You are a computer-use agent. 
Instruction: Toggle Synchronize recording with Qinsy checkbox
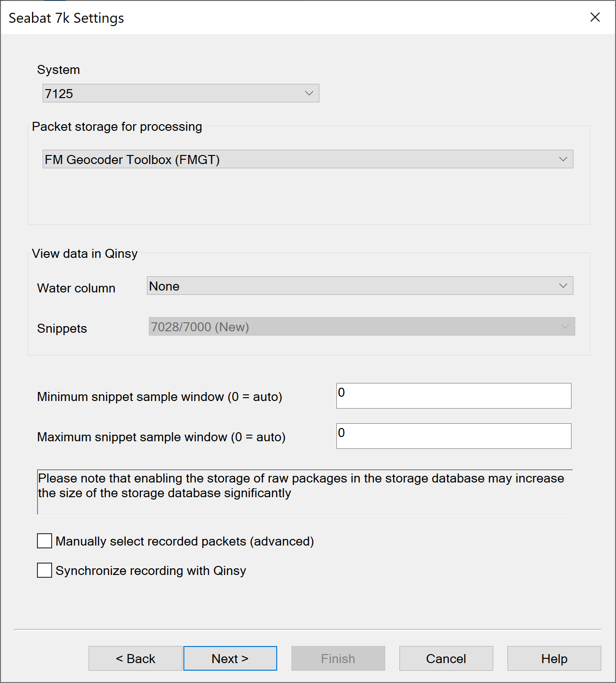(x=45, y=570)
